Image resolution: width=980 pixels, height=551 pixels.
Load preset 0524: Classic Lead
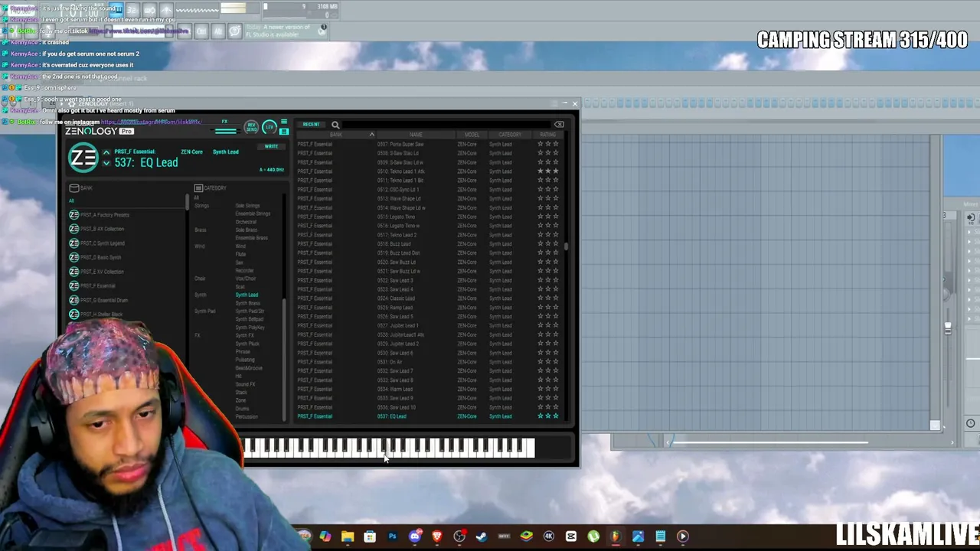[395, 298]
